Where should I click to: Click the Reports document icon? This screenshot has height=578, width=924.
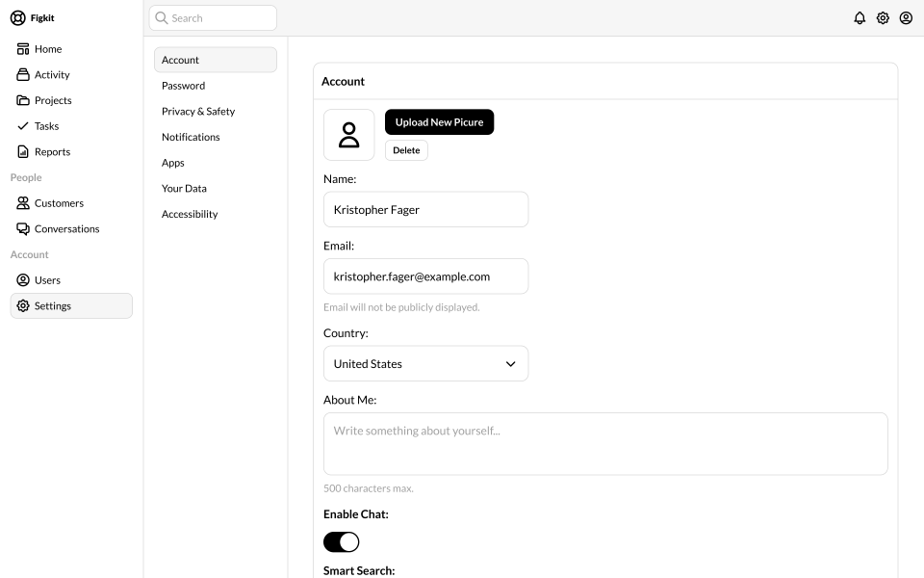click(23, 151)
